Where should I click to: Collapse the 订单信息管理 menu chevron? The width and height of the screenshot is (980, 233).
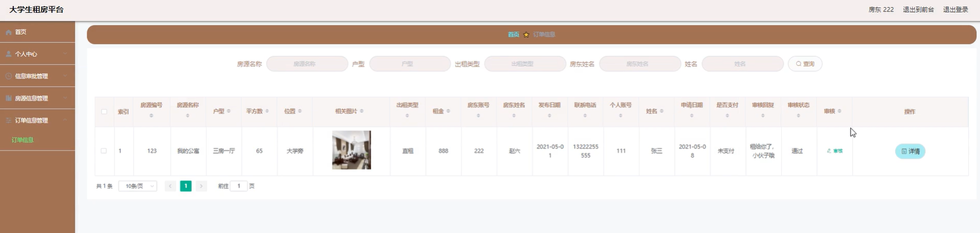[x=65, y=120]
